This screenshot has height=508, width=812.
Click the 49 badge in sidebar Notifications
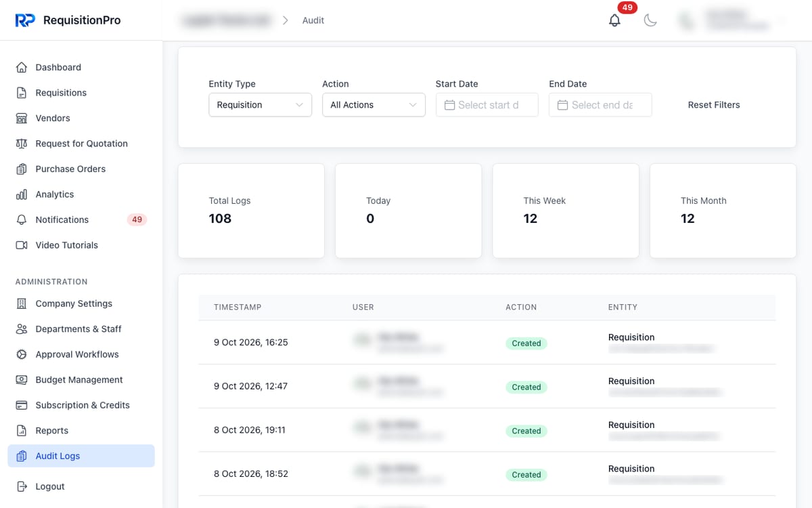coord(137,219)
